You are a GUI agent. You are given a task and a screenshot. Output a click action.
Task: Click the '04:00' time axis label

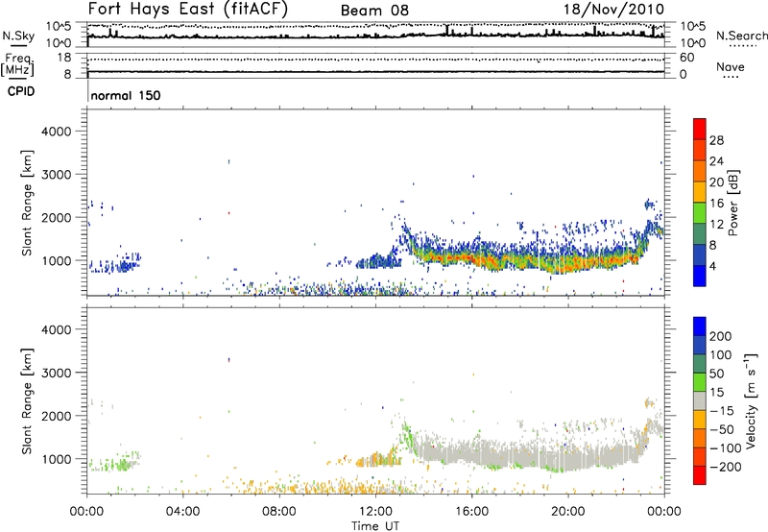tap(182, 512)
